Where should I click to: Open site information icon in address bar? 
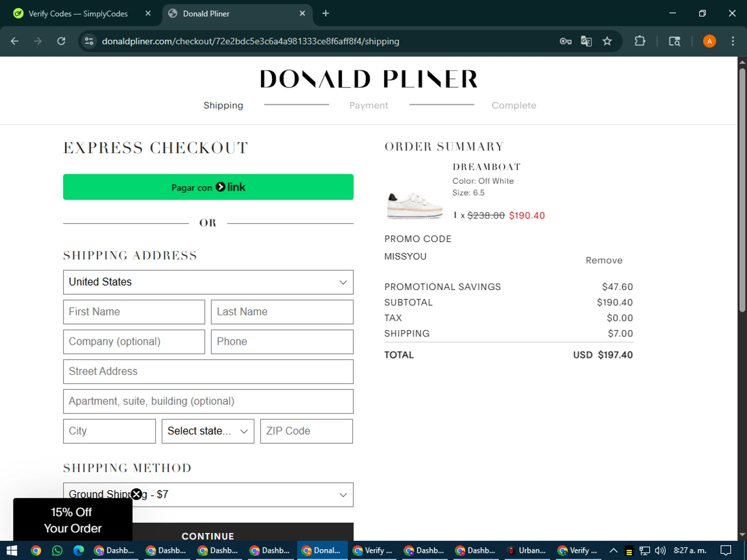pyautogui.click(x=89, y=41)
